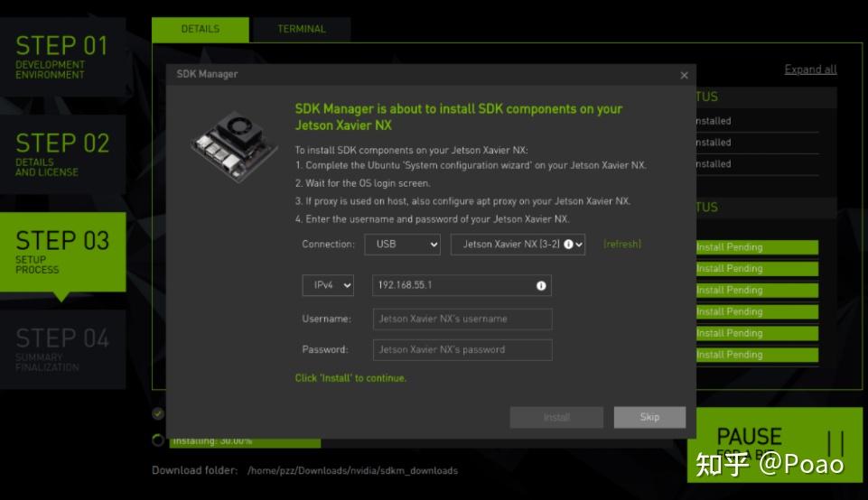This screenshot has width=868, height=500.
Task: Select STEP 02 Details and License
Action: pyautogui.click(x=62, y=154)
